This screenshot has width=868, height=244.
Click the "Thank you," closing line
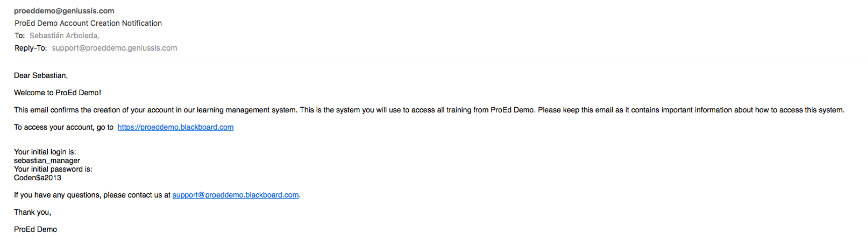(32, 212)
